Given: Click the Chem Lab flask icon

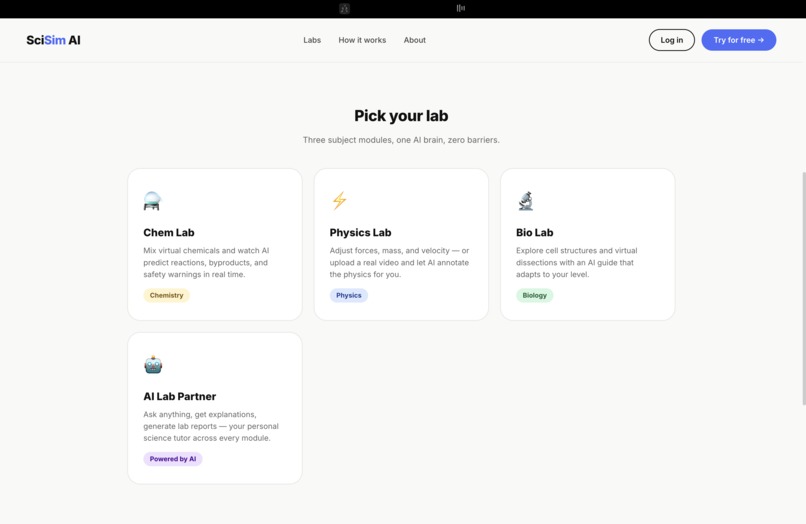Looking at the screenshot, I should click(152, 201).
